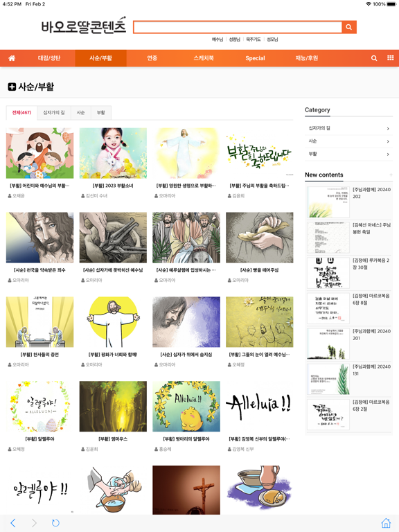Click author name 홍승례
This screenshot has width=399, height=532.
[x=165, y=449]
